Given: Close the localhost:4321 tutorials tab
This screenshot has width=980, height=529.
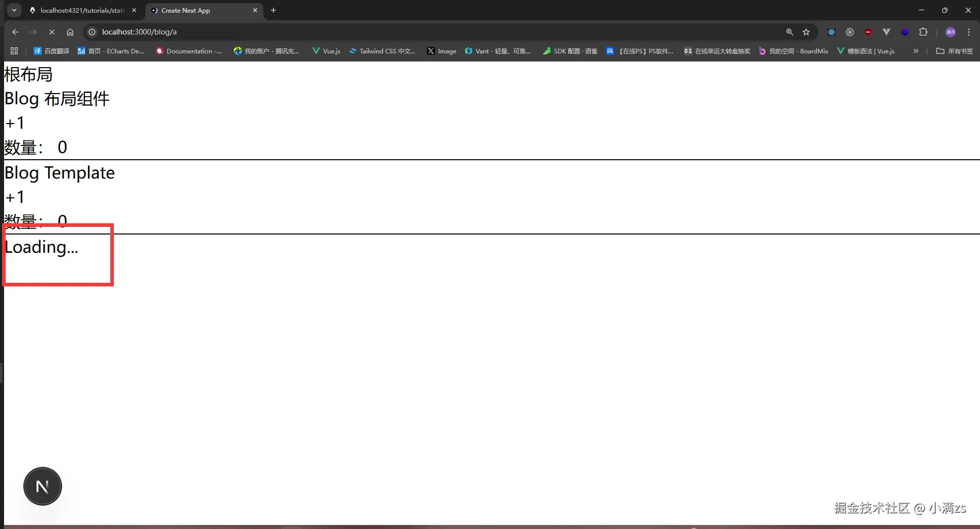Looking at the screenshot, I should coord(134,10).
